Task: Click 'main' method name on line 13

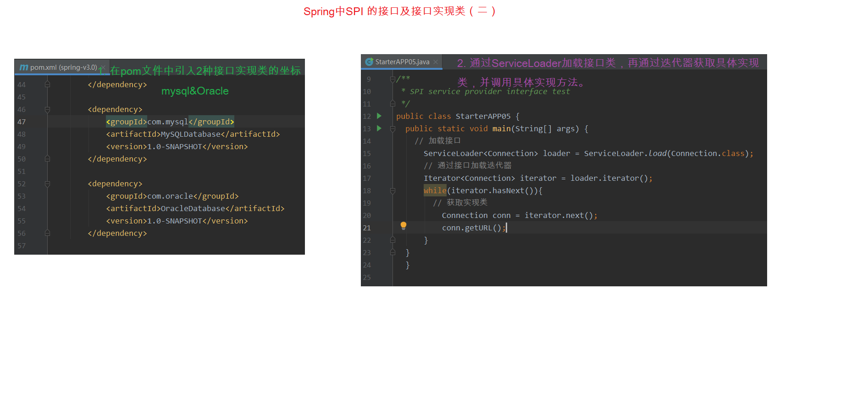Action: (x=501, y=128)
